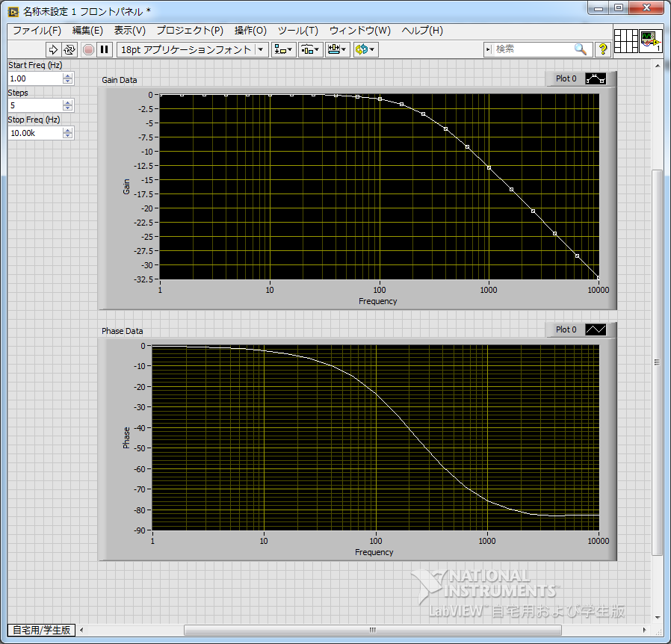The image size is (671, 644).
Task: Open the Reorder objects tool dropdown
Action: pos(365,49)
